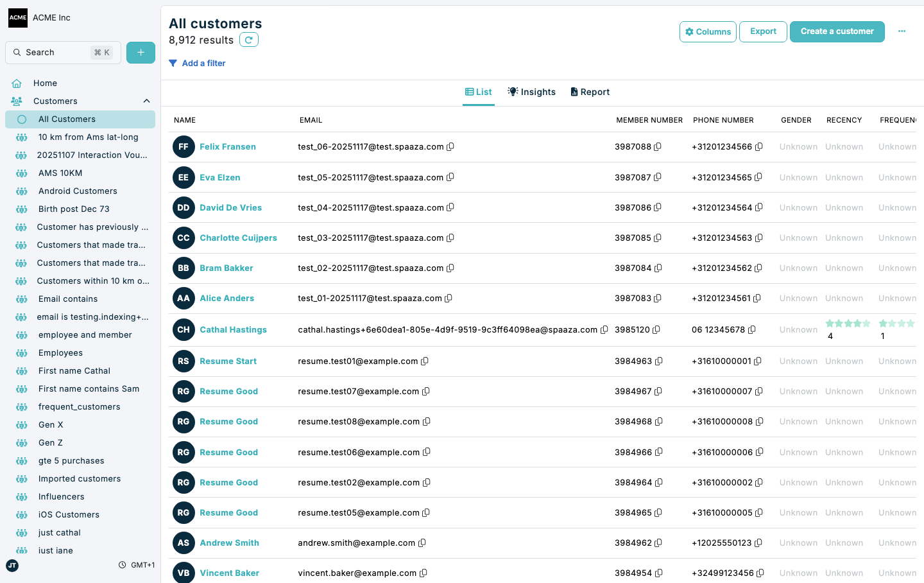The image size is (924, 583).
Task: Copy Cathal Hastings' member number
Action: [657, 329]
